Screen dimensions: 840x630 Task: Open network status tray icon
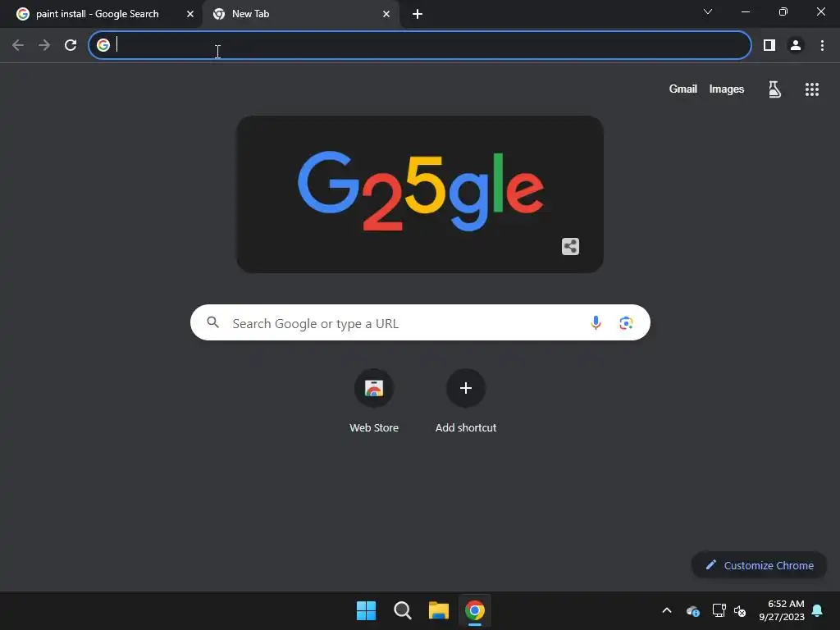(x=719, y=610)
